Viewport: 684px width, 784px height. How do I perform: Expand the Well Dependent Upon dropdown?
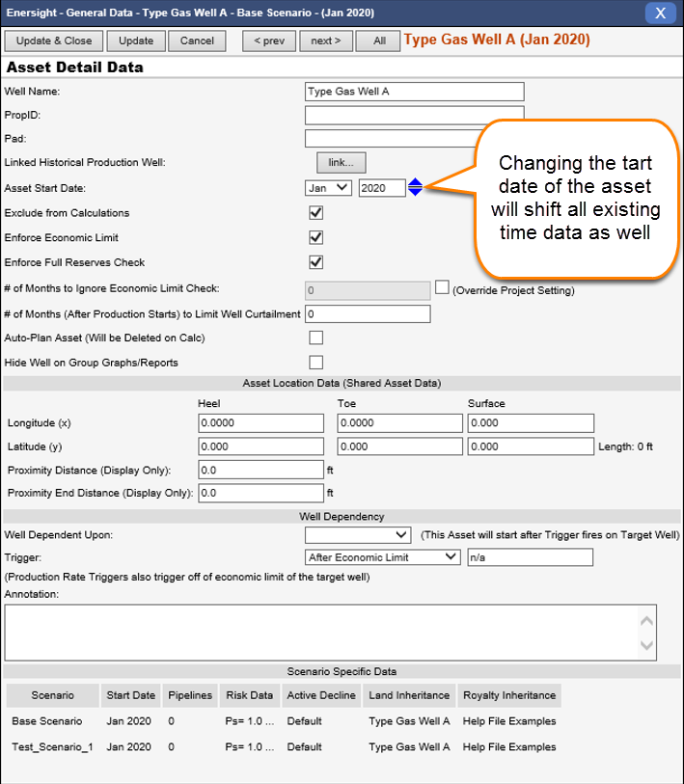pos(359,534)
